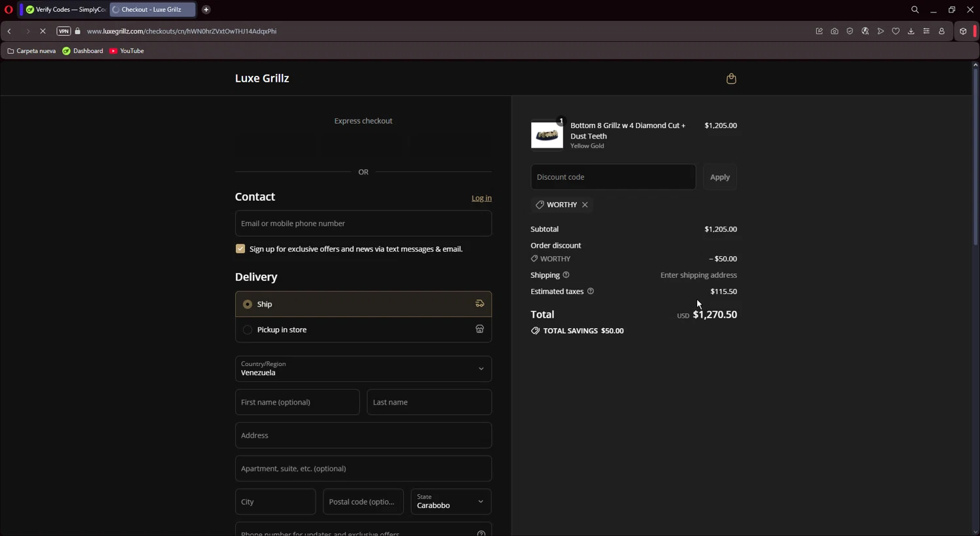The image size is (980, 536).
Task: Click the Luxe Grillz store name
Action: 262,78
